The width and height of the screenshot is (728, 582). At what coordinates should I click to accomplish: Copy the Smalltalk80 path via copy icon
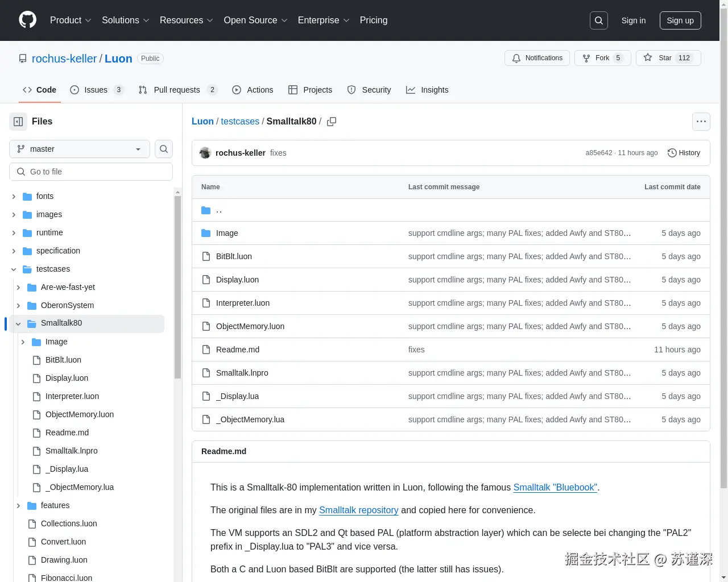click(x=332, y=121)
